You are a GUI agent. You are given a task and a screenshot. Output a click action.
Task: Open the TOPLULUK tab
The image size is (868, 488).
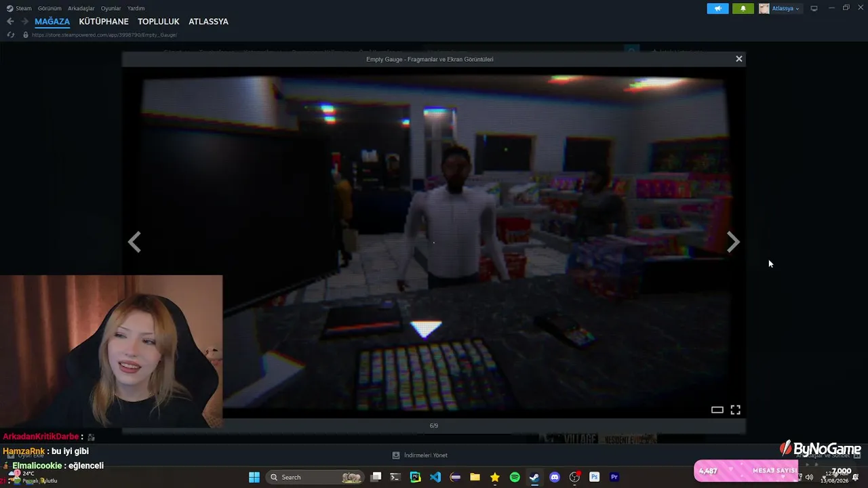coord(159,22)
